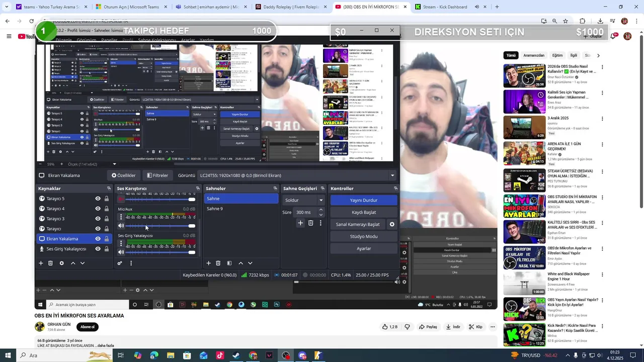This screenshot has height=362, width=644.
Task: Expand video description with daha fazla
Action: click(106, 346)
